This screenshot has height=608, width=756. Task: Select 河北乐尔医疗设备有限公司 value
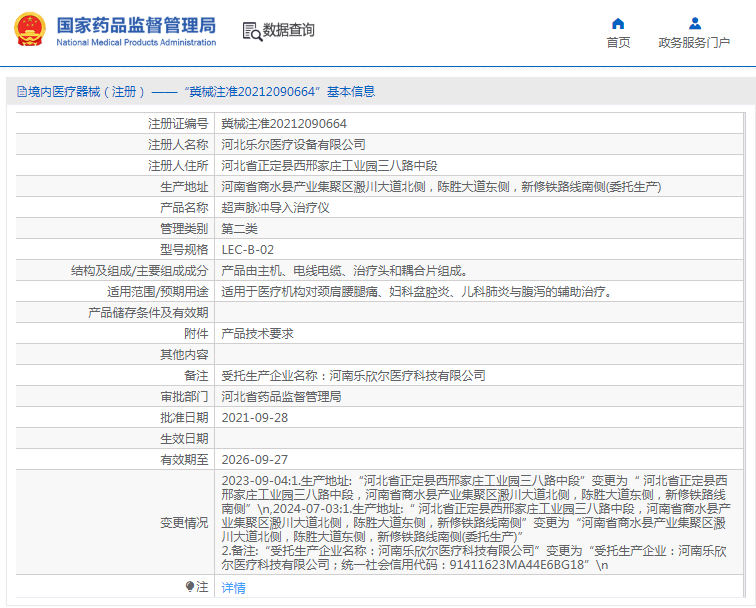(x=293, y=145)
